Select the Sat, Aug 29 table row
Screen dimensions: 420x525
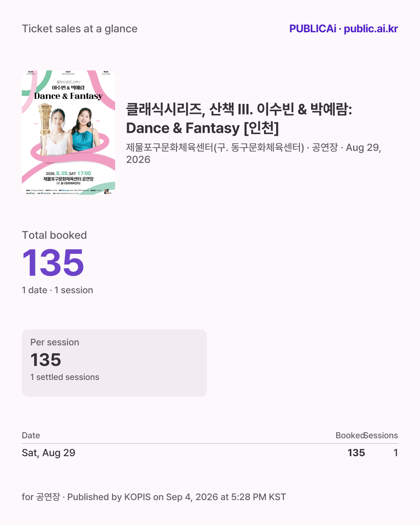tap(210, 453)
